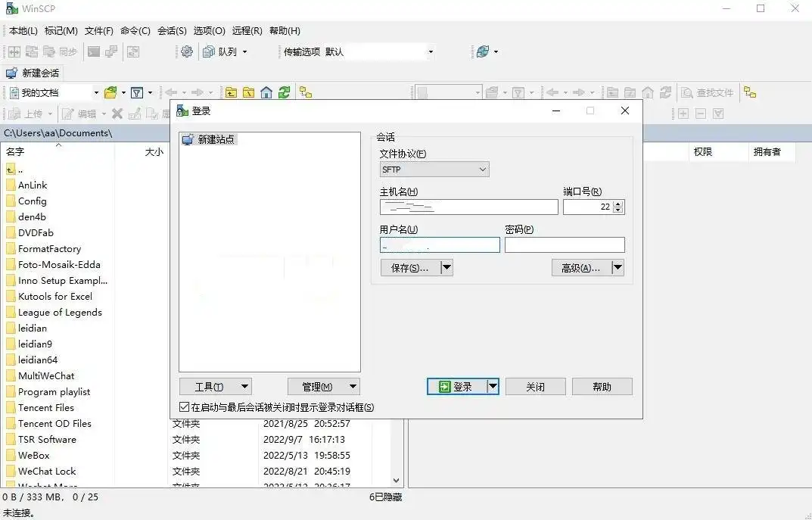Open the login (登录) button dropdown arrow

(493, 386)
